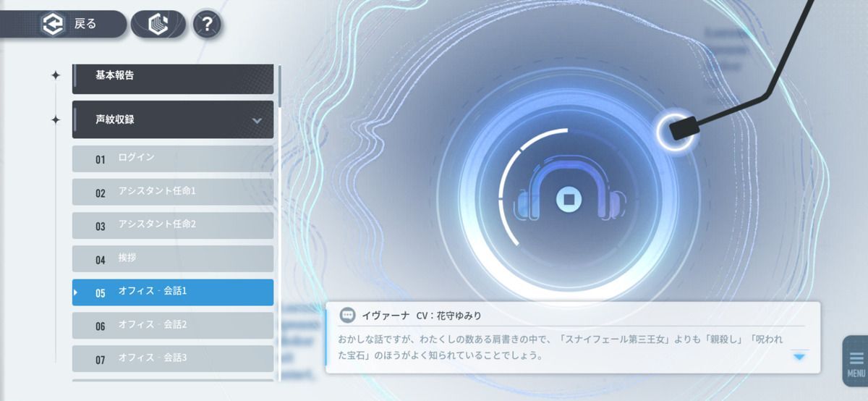Open the question mark help icon
The width and height of the screenshot is (868, 401).
(x=207, y=25)
